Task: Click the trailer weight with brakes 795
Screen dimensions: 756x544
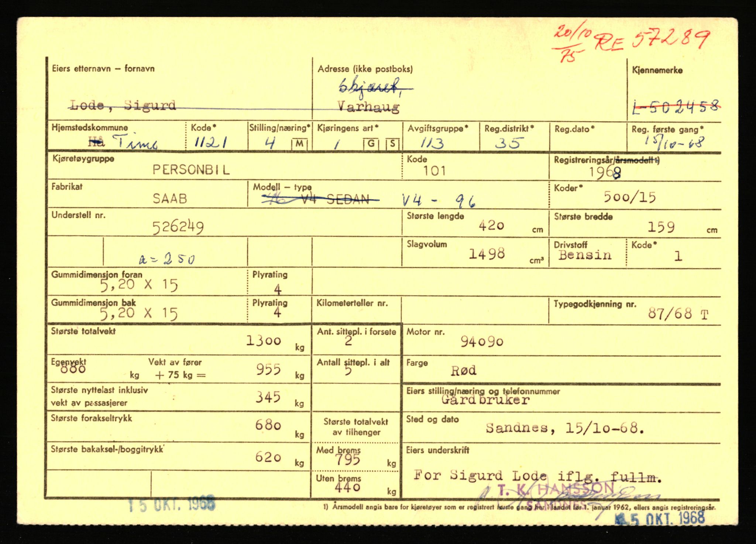Action: coord(347,460)
